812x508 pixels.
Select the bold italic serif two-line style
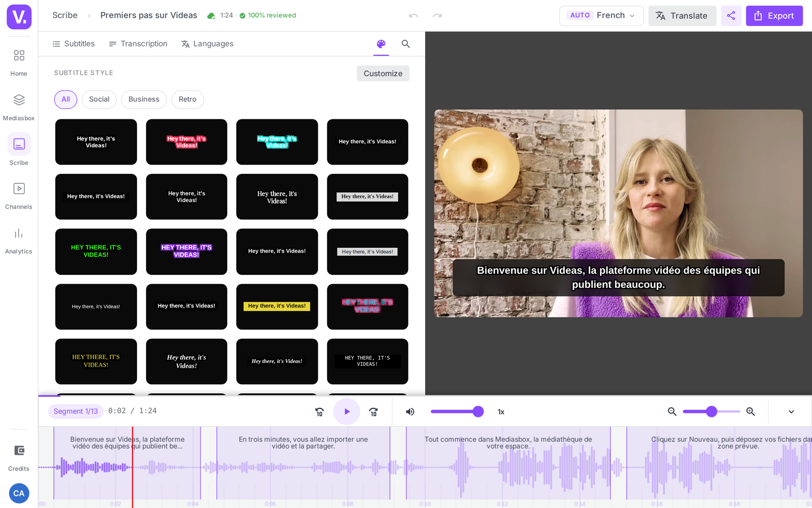click(187, 361)
